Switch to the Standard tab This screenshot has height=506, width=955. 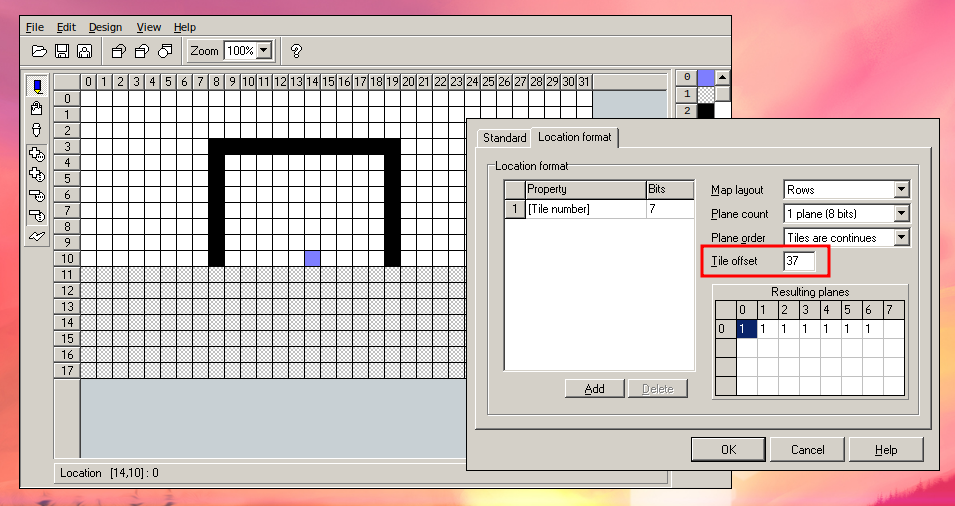(x=504, y=138)
